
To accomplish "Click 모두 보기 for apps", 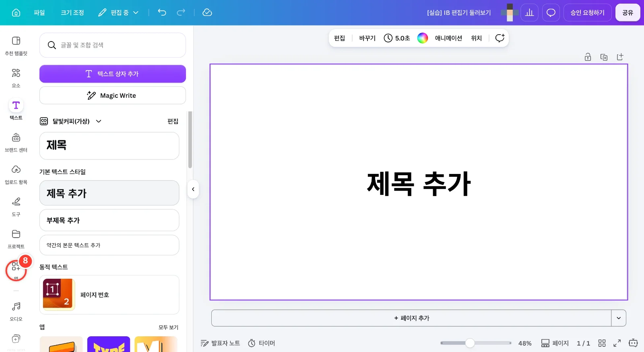I will click(168, 327).
